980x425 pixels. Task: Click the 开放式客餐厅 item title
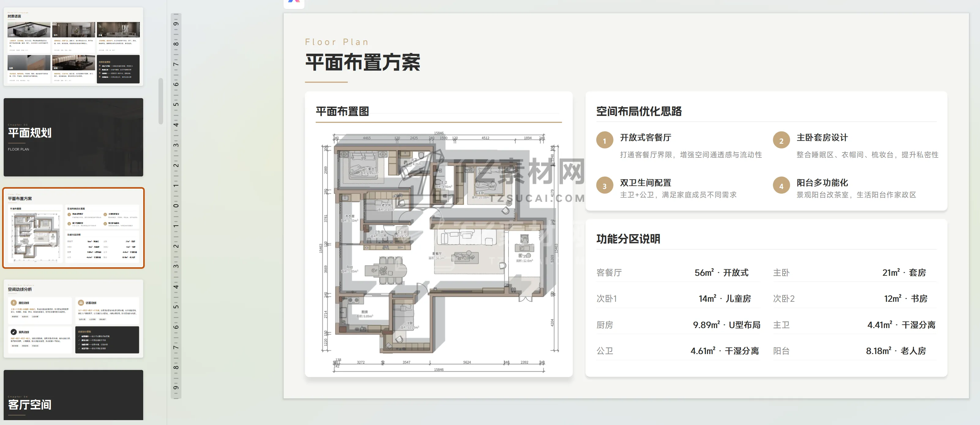[x=645, y=138]
